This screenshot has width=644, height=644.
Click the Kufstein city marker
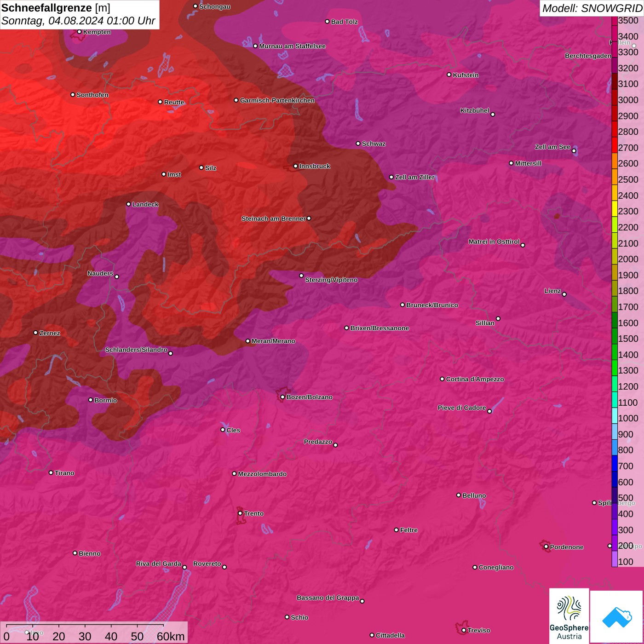pos(449,75)
